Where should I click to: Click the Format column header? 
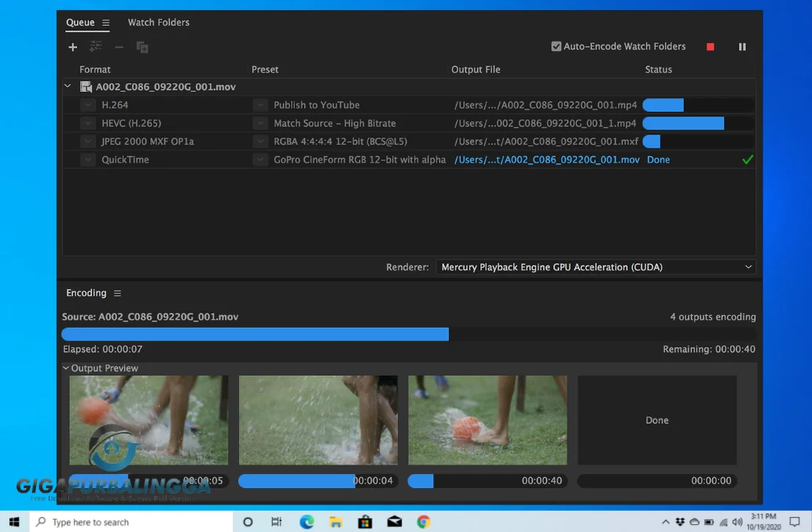(x=95, y=69)
